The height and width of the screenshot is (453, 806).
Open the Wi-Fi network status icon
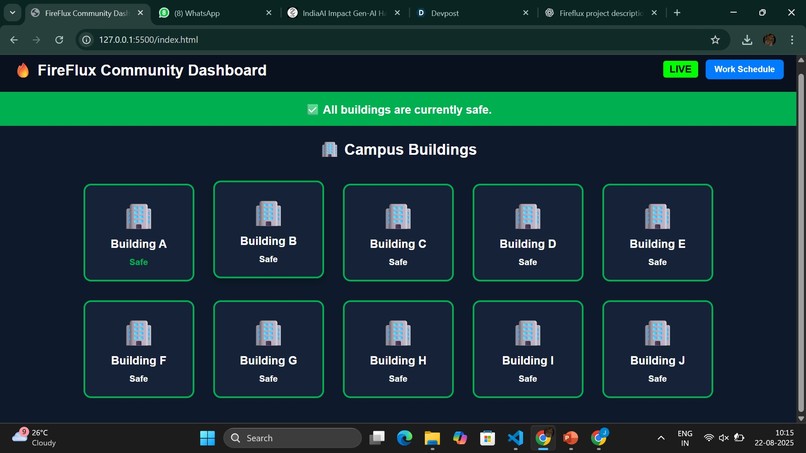[708, 438]
